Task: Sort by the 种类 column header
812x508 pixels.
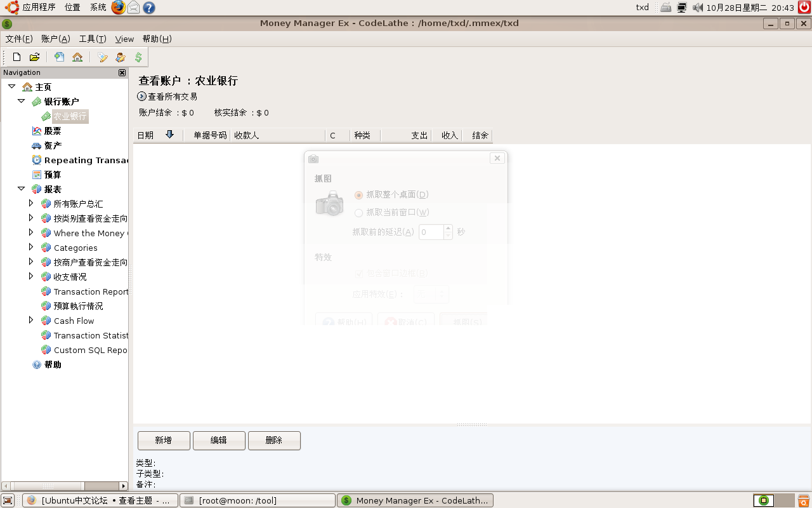Action: [364, 135]
